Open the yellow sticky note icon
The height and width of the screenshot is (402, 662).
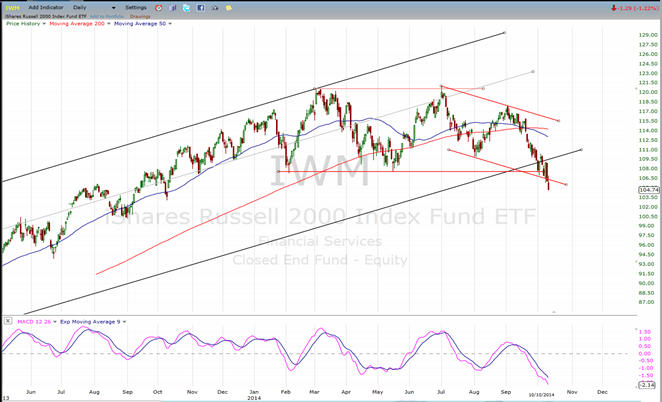[228, 8]
